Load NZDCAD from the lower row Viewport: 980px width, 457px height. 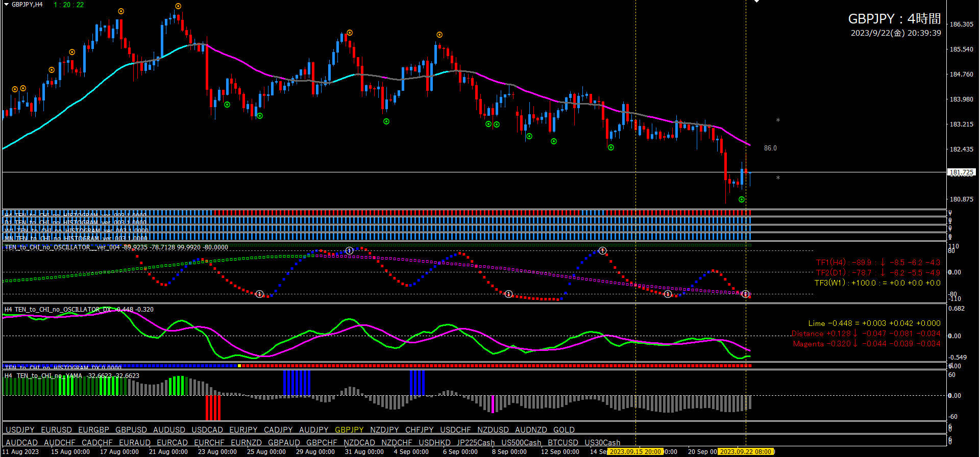359,443
